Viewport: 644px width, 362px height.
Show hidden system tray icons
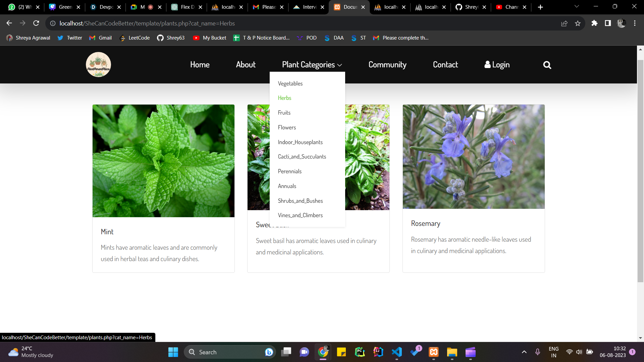524,352
